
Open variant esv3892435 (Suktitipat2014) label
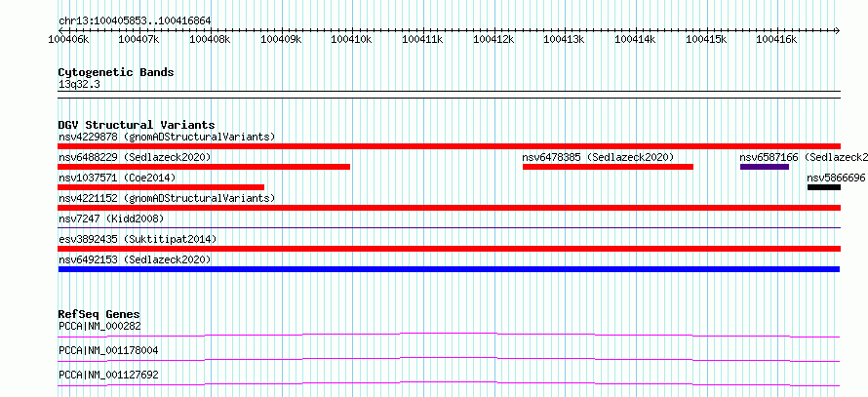pyautogui.click(x=138, y=239)
